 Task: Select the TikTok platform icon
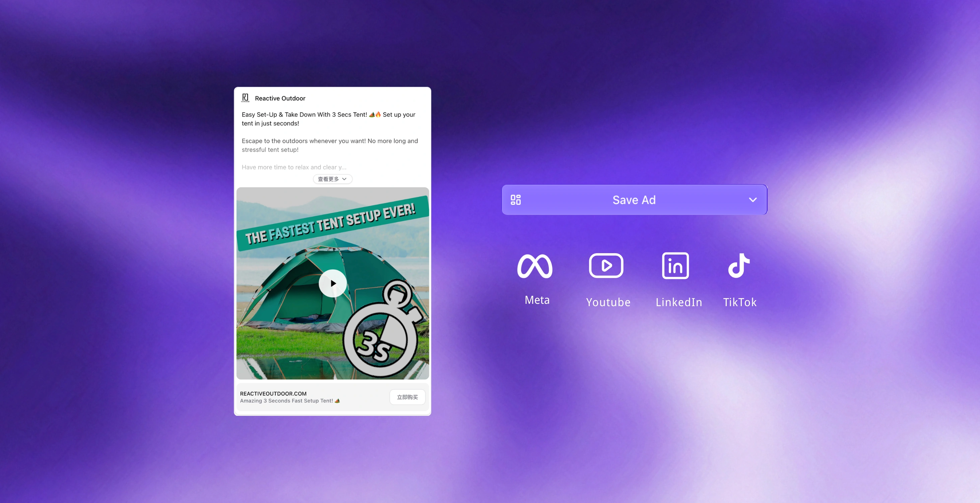point(739,265)
